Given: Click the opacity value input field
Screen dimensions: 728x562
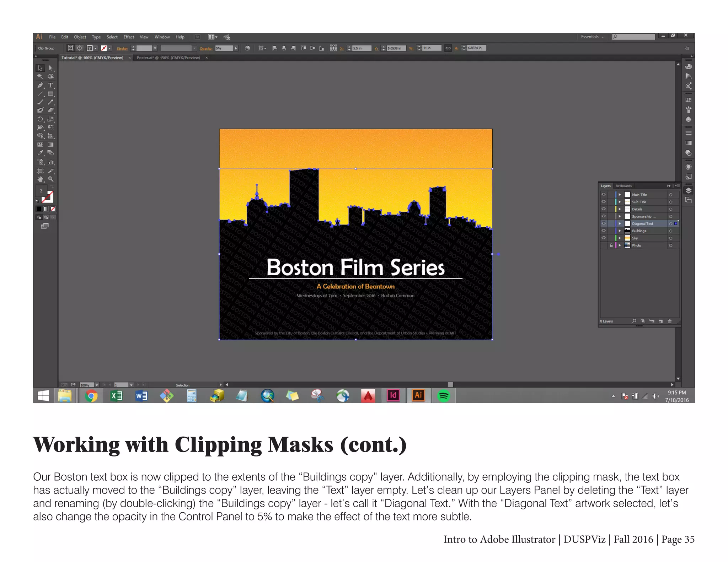Looking at the screenshot, I should (224, 48).
